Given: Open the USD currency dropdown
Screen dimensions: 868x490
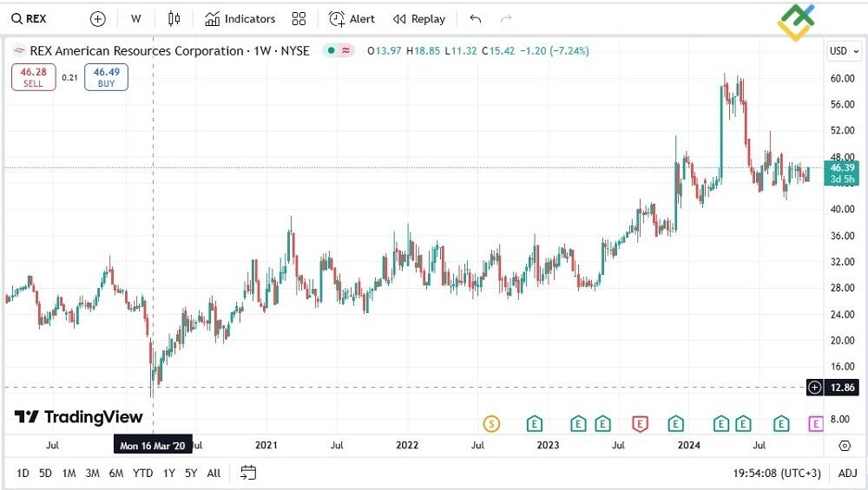Looking at the screenshot, I should pyautogui.click(x=844, y=51).
